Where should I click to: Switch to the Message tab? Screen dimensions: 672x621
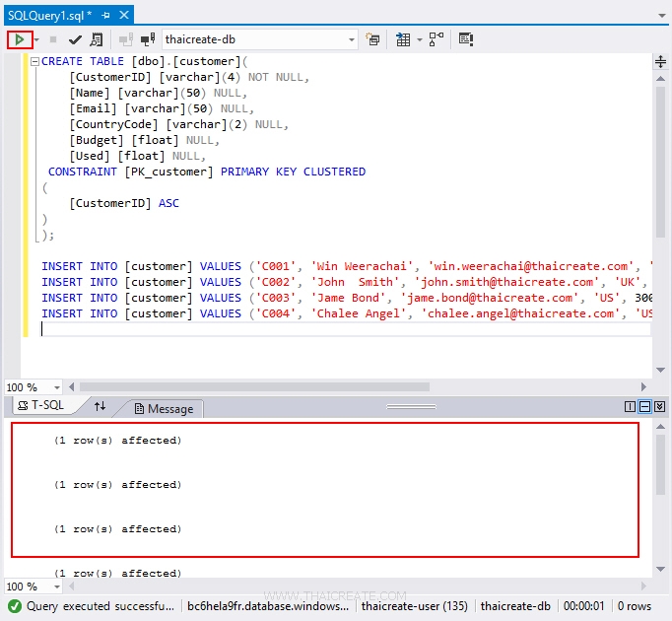(x=164, y=408)
